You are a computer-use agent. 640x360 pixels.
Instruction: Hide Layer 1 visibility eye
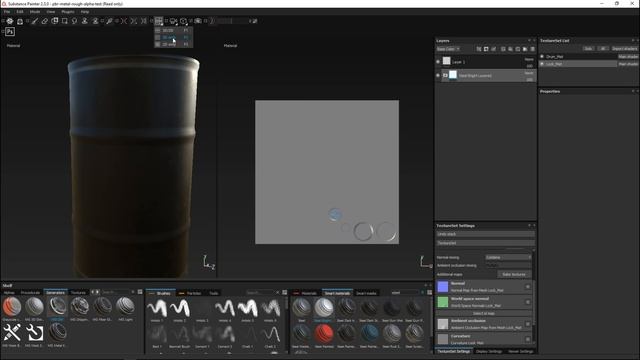438,62
